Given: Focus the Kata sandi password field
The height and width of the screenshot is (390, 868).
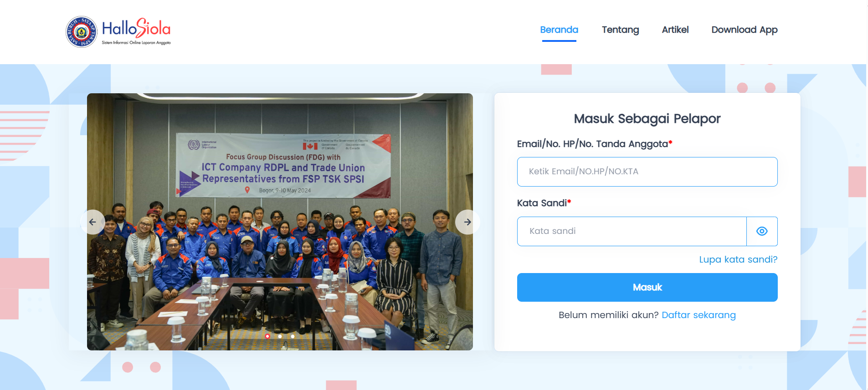Looking at the screenshot, I should pos(632,231).
